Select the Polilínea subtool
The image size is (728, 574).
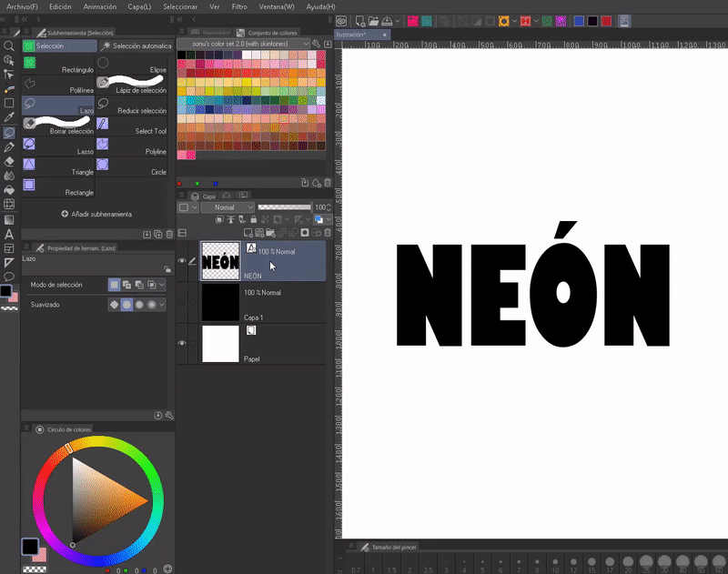click(58, 85)
